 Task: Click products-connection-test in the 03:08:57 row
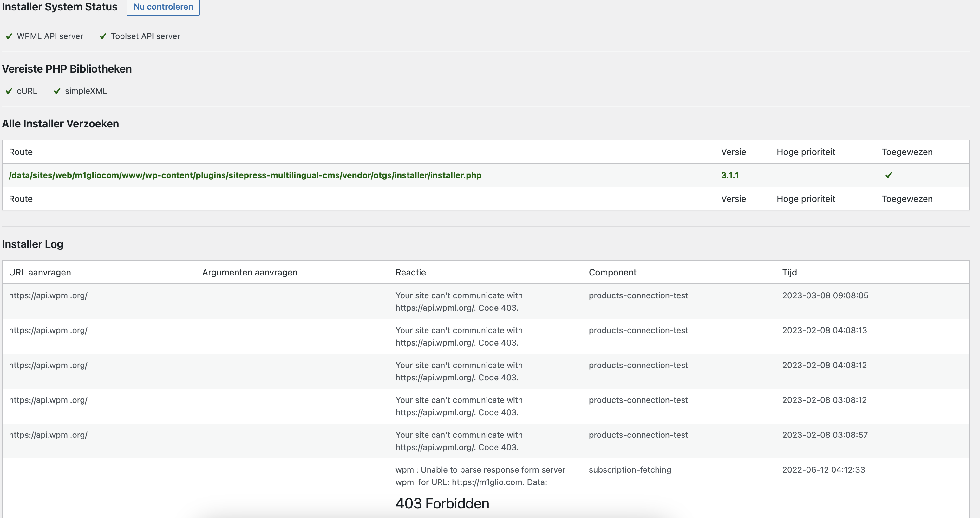pyautogui.click(x=638, y=435)
